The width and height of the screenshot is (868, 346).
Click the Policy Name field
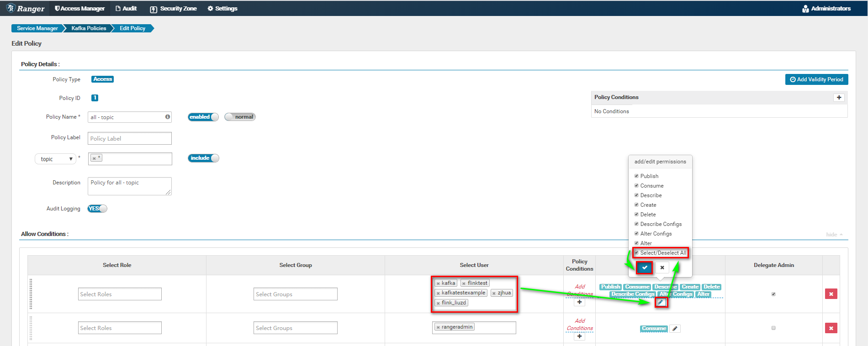point(130,117)
